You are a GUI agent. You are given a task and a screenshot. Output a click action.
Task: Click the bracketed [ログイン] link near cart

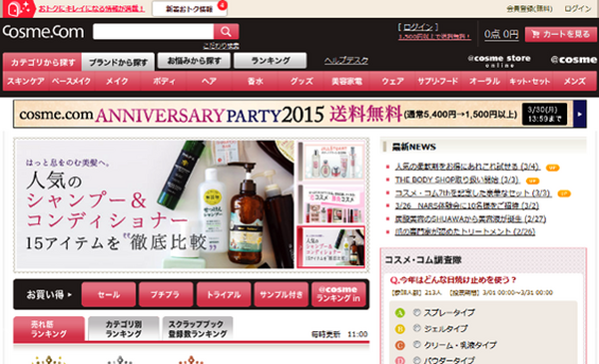tap(418, 27)
